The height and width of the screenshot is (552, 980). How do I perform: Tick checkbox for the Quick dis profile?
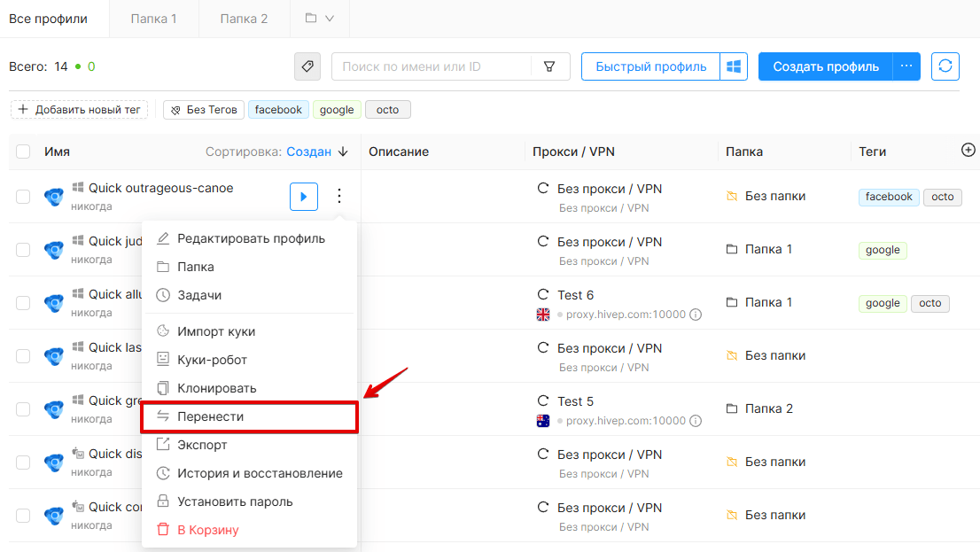[23, 462]
